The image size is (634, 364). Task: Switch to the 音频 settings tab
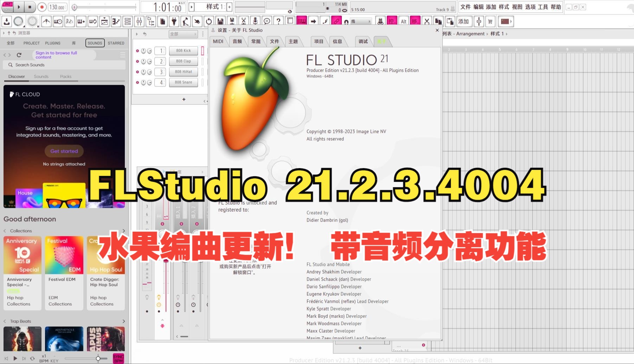pyautogui.click(x=237, y=41)
